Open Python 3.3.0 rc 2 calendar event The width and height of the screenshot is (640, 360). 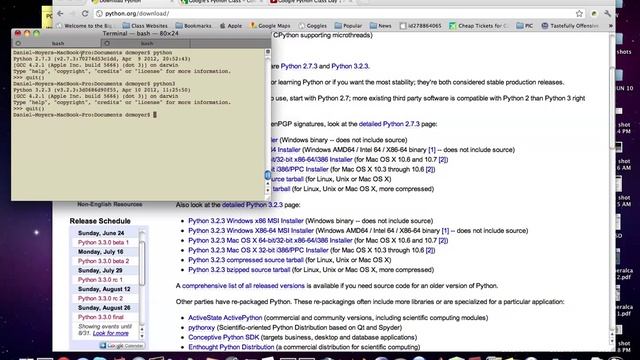coord(100,299)
